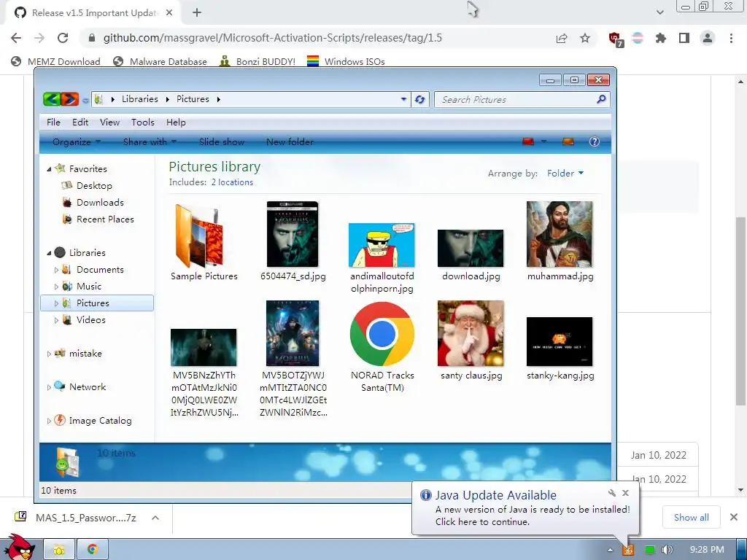This screenshot has width=747, height=560.
Task: Click the uBlock shield extension icon
Action: [616, 38]
